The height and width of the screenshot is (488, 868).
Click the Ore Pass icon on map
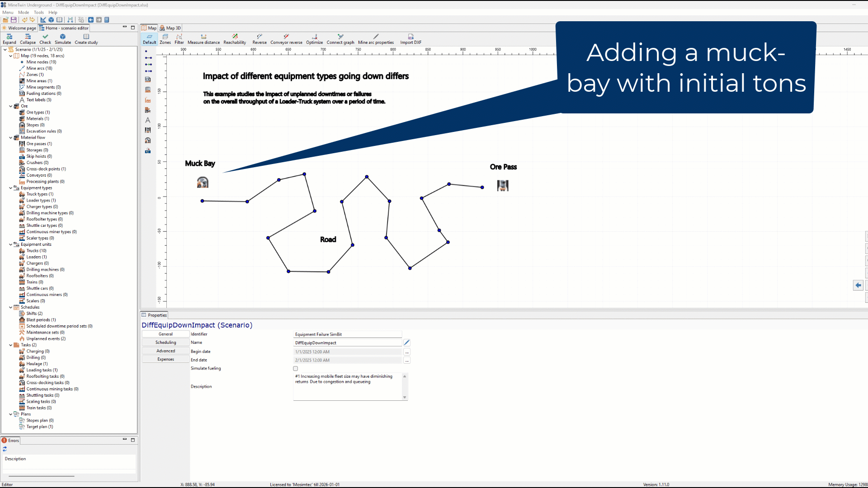(x=503, y=185)
